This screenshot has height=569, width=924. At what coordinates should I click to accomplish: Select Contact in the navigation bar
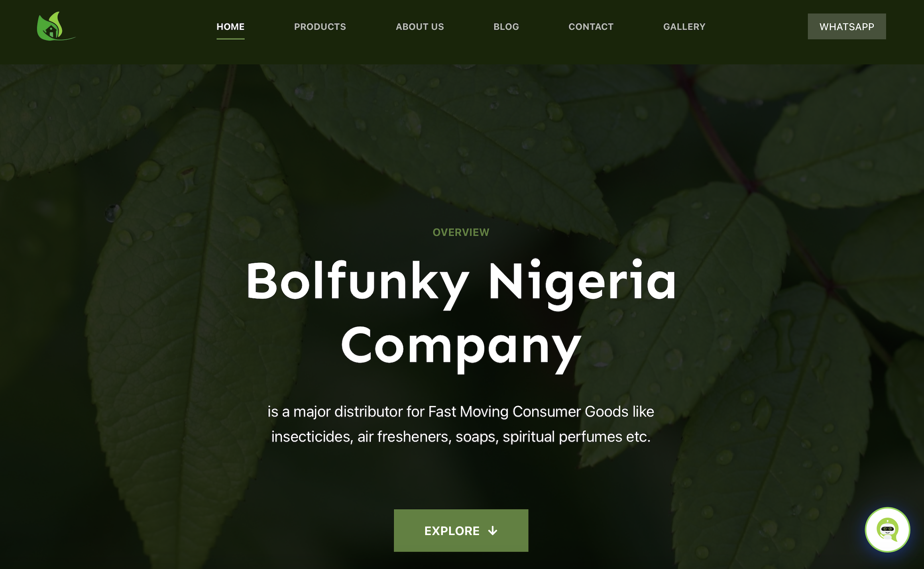[x=591, y=27]
